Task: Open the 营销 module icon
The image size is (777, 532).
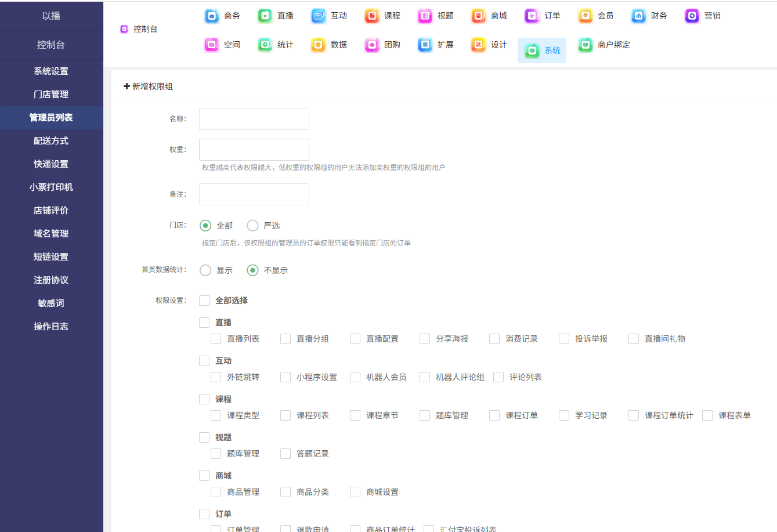Action: [692, 16]
